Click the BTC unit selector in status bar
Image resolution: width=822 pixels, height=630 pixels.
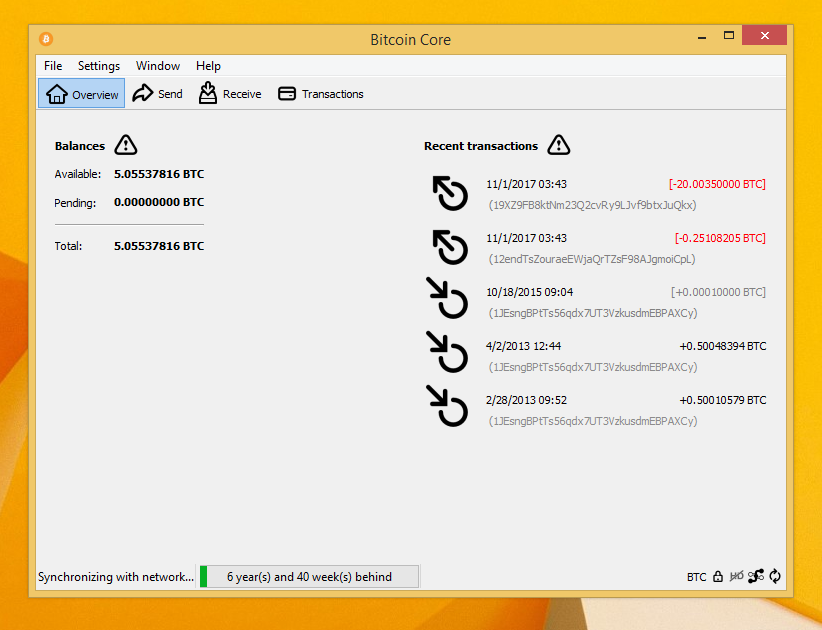click(696, 577)
